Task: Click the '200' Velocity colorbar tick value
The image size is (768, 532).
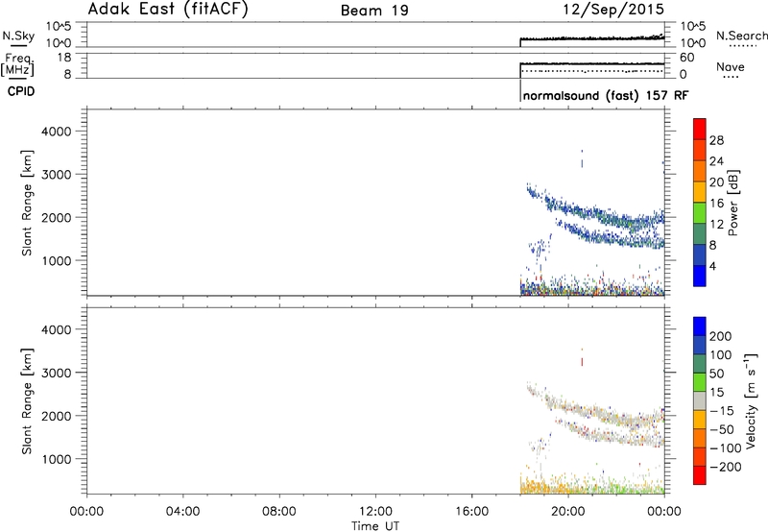Action: point(721,336)
